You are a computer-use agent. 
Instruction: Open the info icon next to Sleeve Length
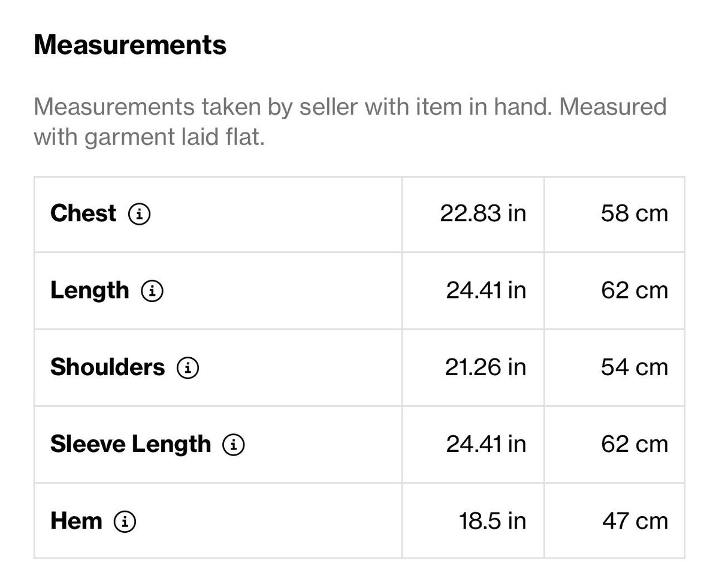point(234,444)
